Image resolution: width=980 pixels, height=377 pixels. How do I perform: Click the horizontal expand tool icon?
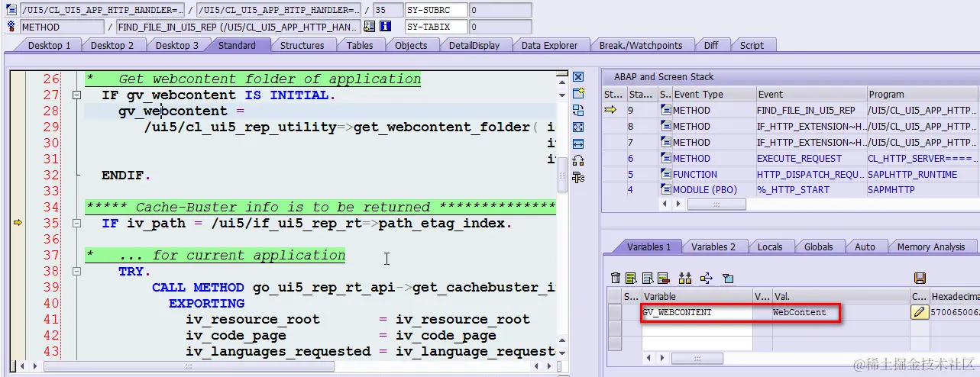[x=578, y=143]
